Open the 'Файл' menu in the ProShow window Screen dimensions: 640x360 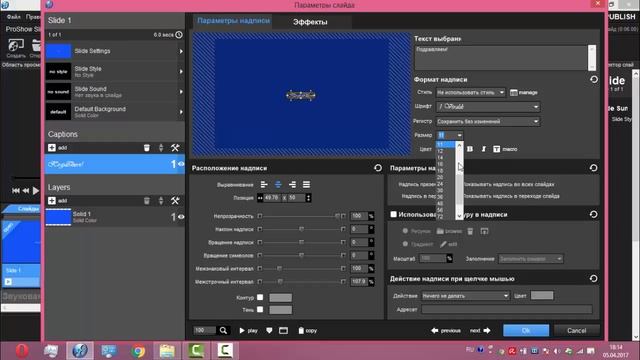click(13, 17)
